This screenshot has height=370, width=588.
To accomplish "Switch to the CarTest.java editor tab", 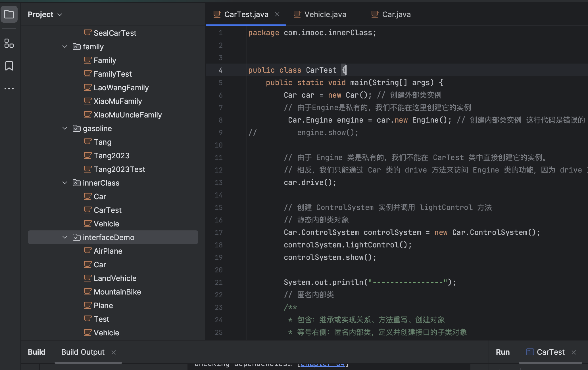I will [x=246, y=14].
